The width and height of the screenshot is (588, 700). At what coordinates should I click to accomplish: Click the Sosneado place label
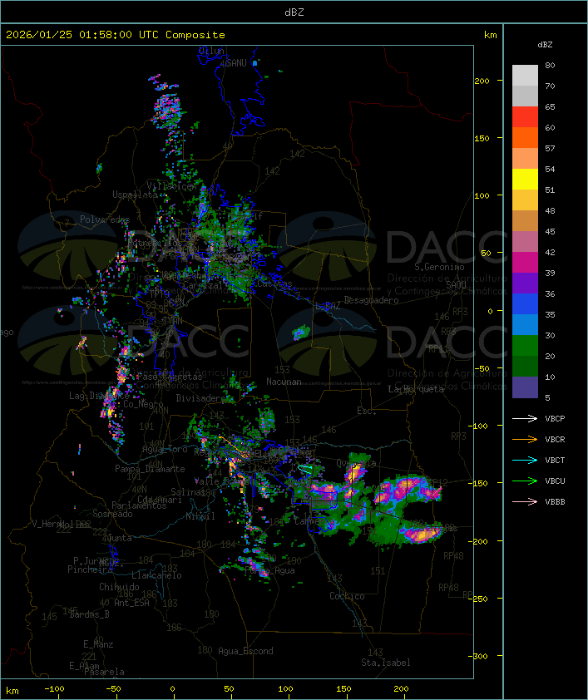[112, 514]
